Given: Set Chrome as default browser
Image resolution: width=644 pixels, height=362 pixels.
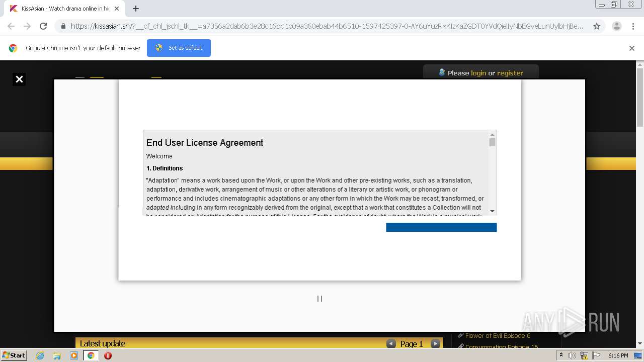Looking at the screenshot, I should pyautogui.click(x=179, y=48).
